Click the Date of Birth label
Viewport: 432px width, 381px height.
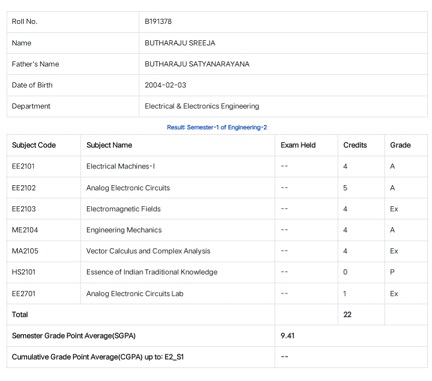pos(32,85)
